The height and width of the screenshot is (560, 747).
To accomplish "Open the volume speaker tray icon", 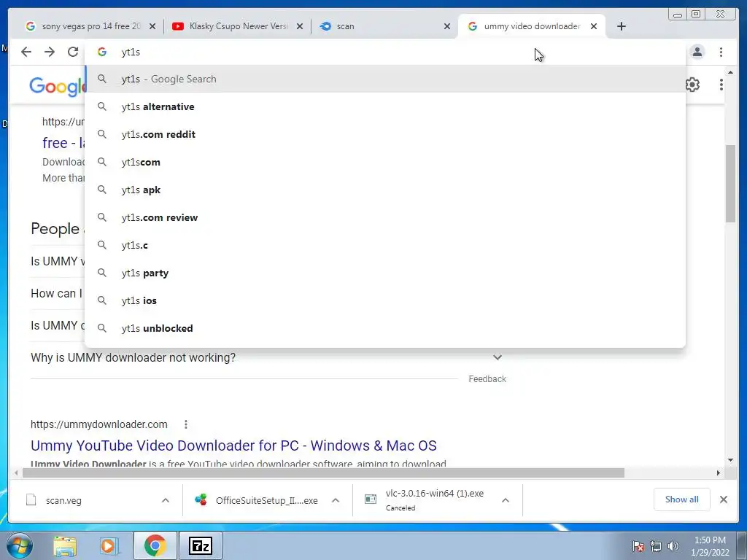I will click(x=673, y=546).
